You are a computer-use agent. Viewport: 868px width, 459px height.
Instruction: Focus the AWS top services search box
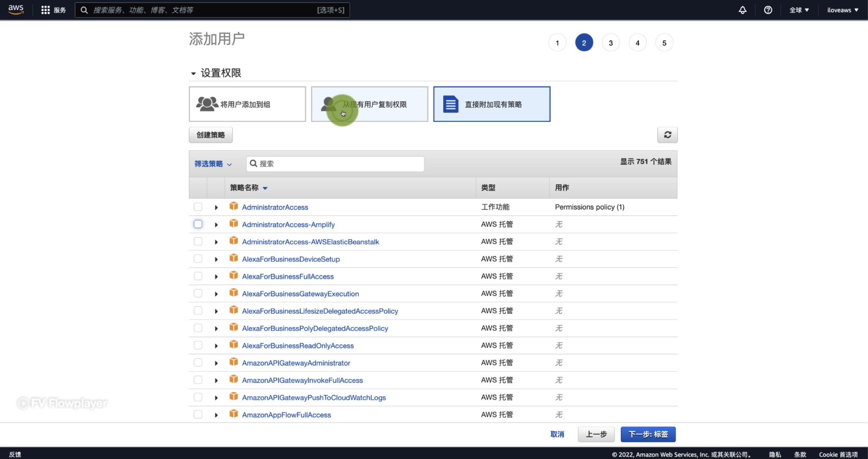pyautogui.click(x=212, y=10)
